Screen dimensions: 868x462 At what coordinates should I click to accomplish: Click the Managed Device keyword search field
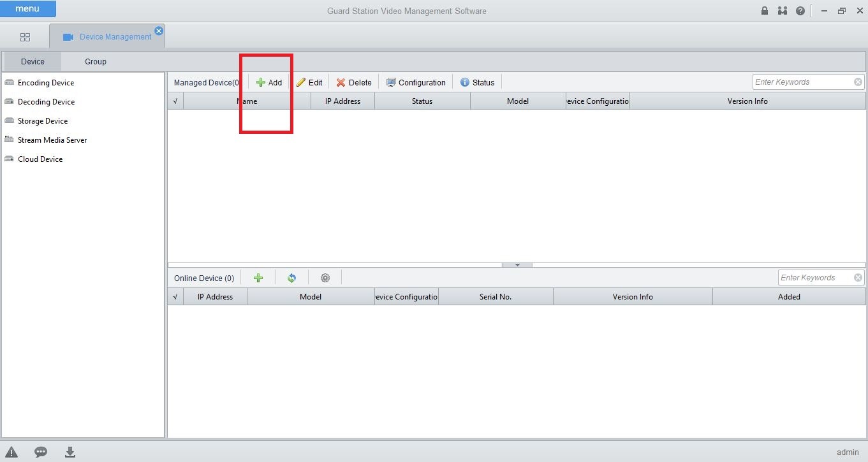802,82
